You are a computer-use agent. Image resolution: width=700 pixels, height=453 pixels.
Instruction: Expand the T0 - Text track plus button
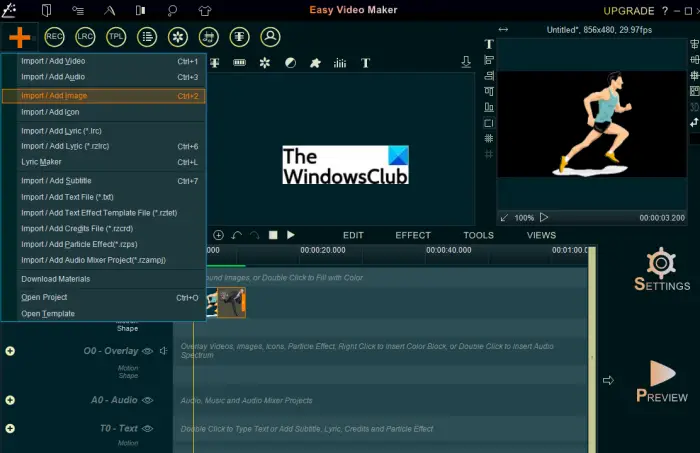click(x=10, y=428)
